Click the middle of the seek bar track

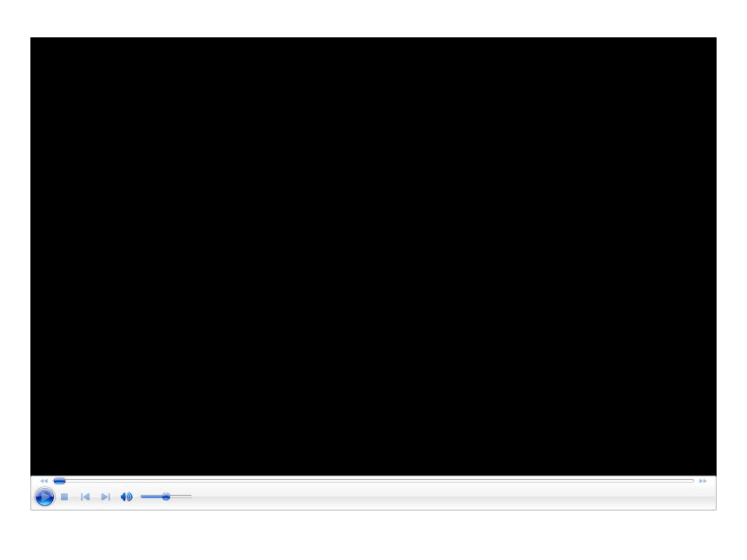pyautogui.click(x=373, y=481)
